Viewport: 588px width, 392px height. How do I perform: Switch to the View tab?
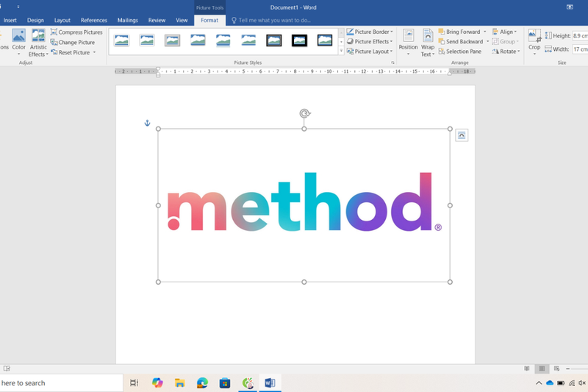pyautogui.click(x=182, y=21)
